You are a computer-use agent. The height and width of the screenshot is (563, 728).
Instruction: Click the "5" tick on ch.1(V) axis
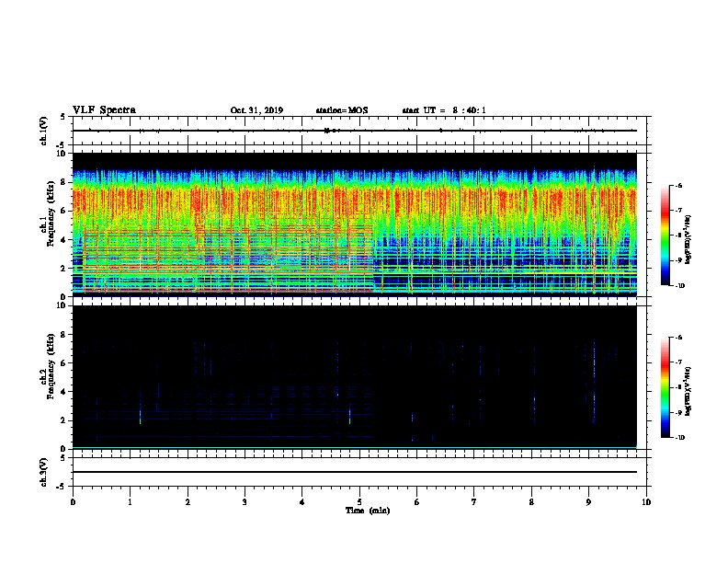(63, 117)
